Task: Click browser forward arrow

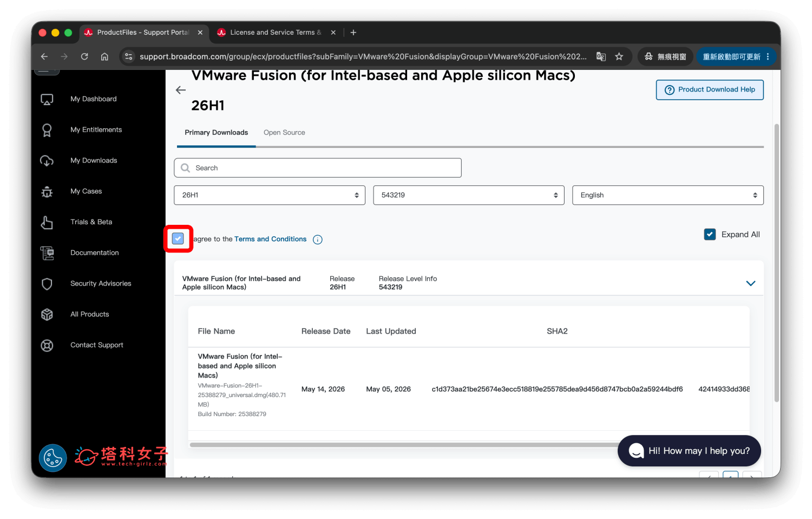Action: click(x=64, y=56)
